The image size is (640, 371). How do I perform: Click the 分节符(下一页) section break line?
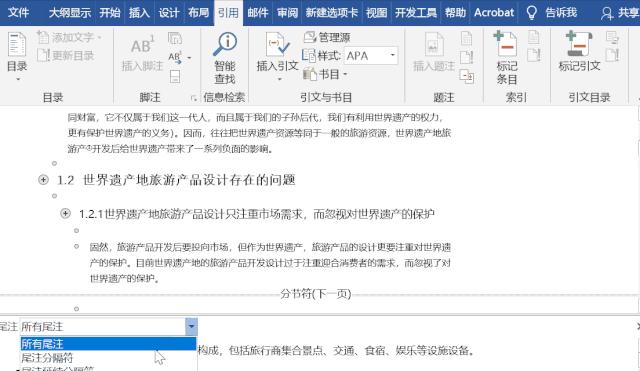[x=316, y=294]
